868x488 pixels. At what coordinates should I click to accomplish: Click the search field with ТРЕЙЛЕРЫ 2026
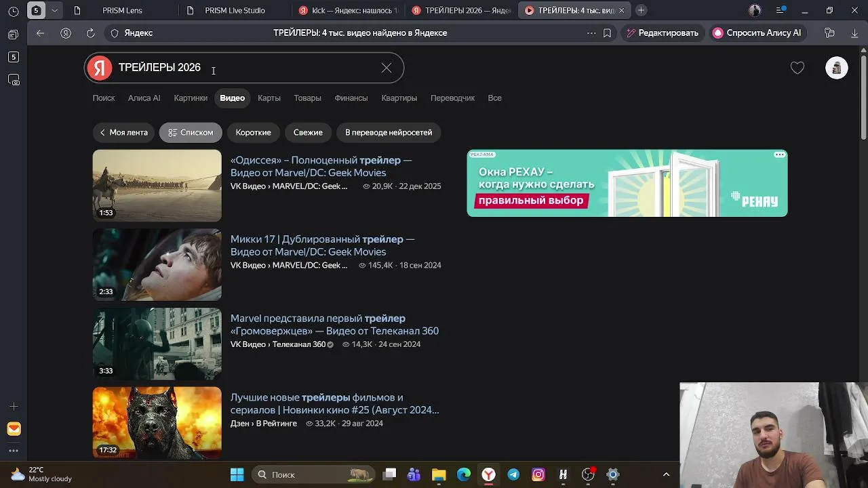click(244, 68)
